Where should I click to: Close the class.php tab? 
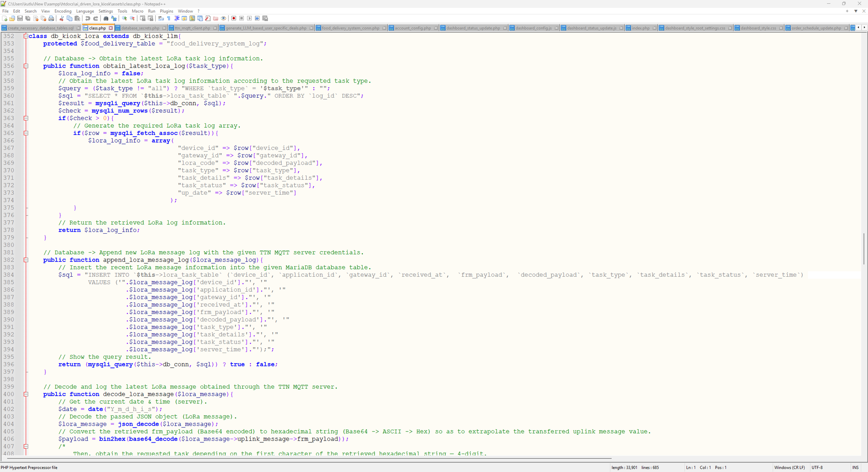coord(111,28)
